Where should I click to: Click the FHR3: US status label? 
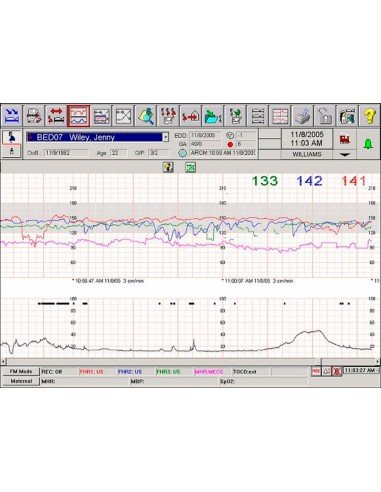(x=168, y=372)
